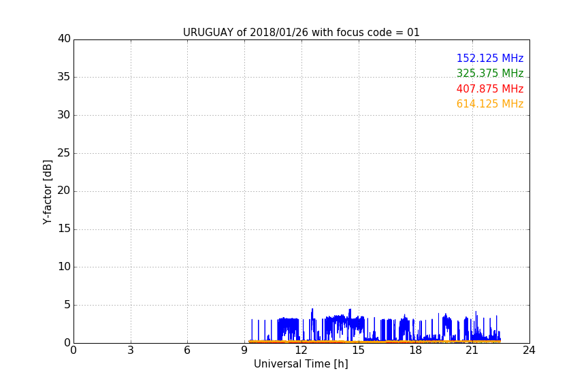Viewport: 588px width, 392px height.
Task: Click the y-axis tick label 15
Action: 64,229
